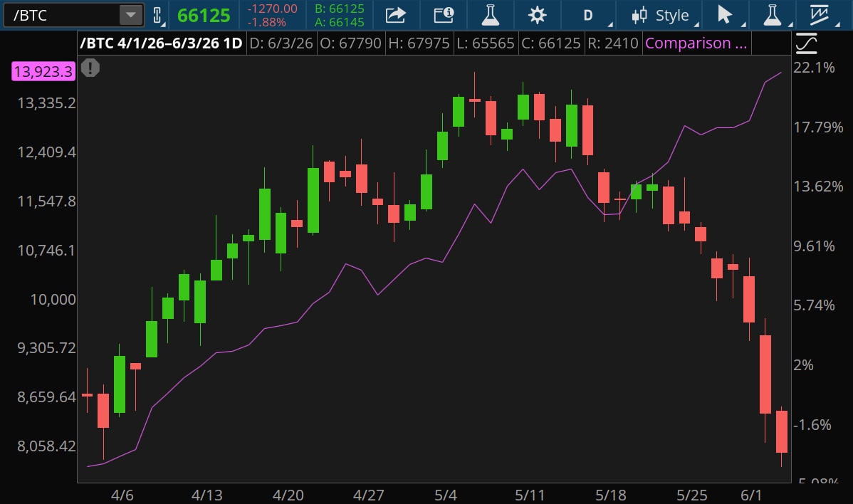Click the chart title /BTC 4/1/26–6/3/26 1D
The height and width of the screenshot is (504, 853).
[161, 43]
